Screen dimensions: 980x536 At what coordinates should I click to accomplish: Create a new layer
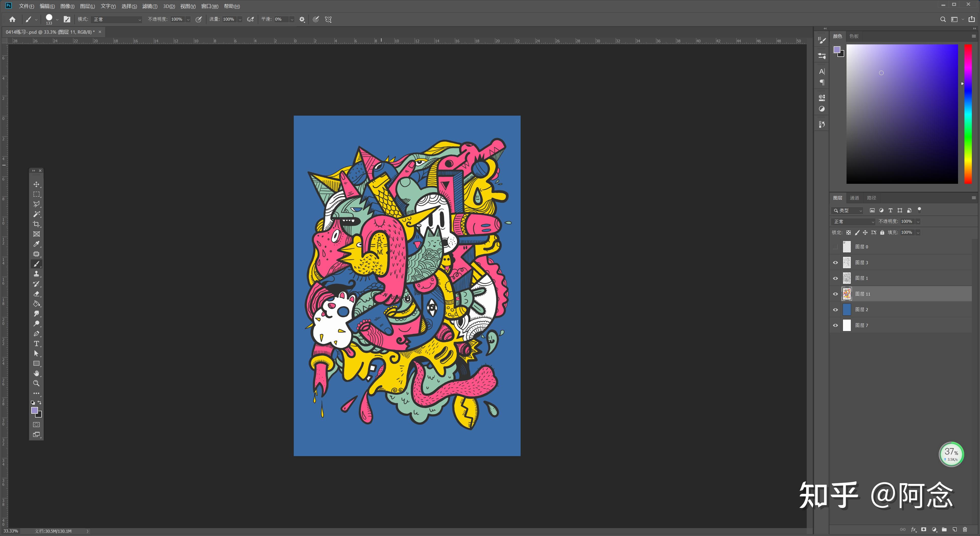tap(954, 529)
